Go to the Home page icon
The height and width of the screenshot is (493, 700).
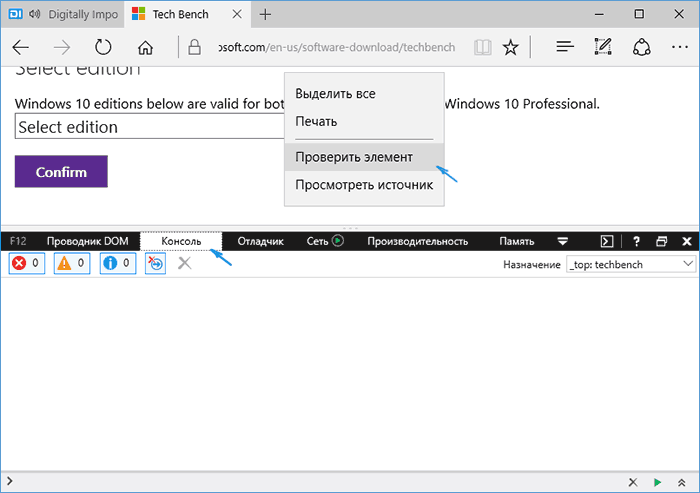click(x=145, y=47)
